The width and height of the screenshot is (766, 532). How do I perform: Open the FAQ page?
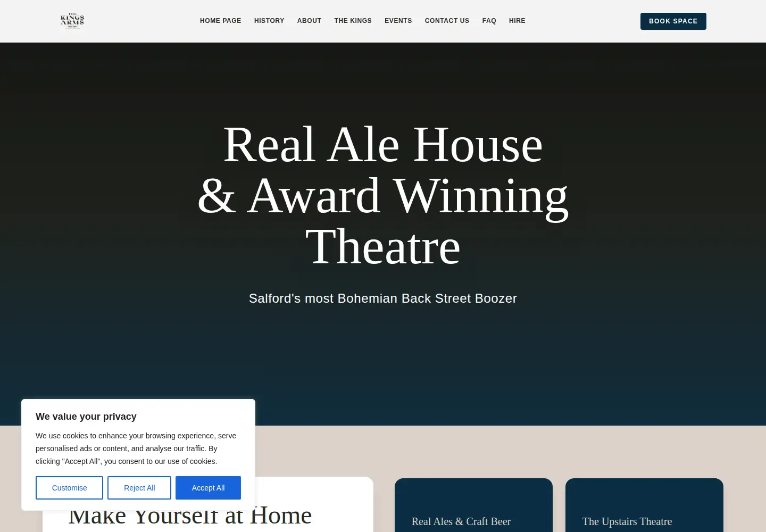[x=489, y=21]
